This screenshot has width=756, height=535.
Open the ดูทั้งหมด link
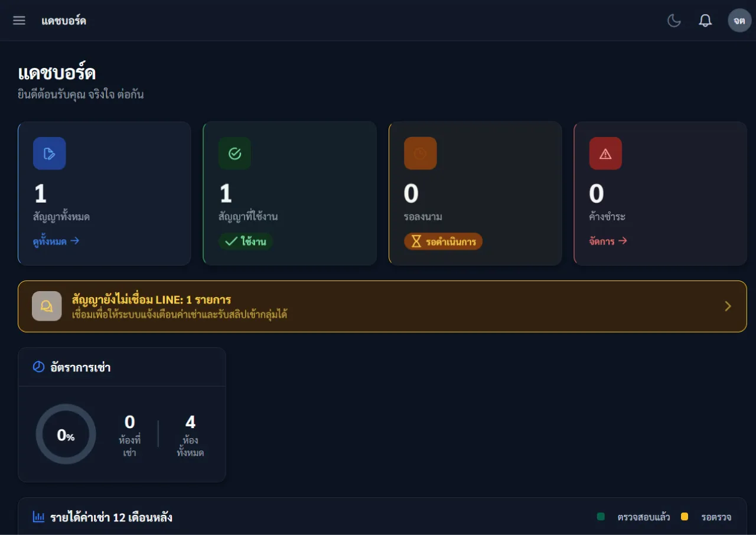(56, 241)
